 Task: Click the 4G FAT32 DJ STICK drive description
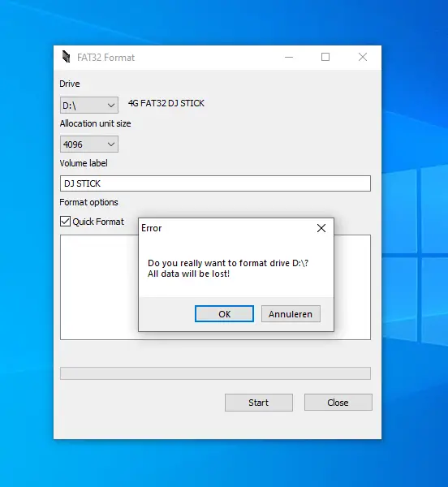coord(166,103)
